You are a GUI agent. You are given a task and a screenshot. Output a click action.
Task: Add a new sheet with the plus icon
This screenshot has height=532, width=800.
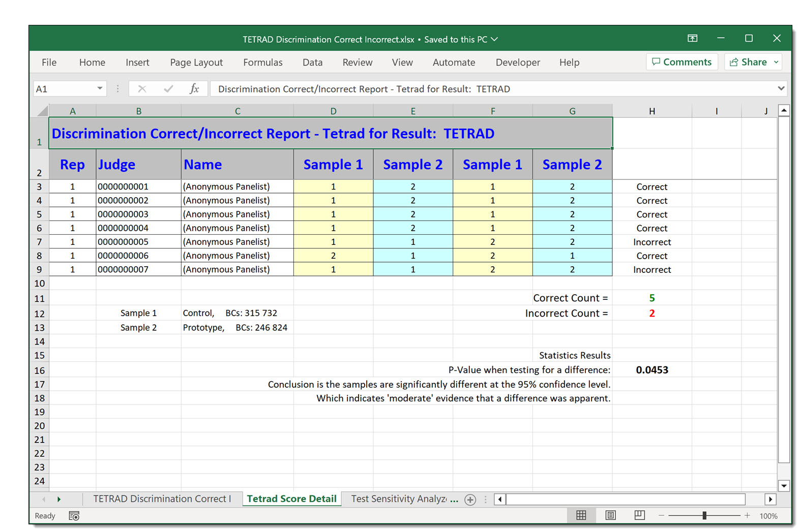click(x=470, y=499)
